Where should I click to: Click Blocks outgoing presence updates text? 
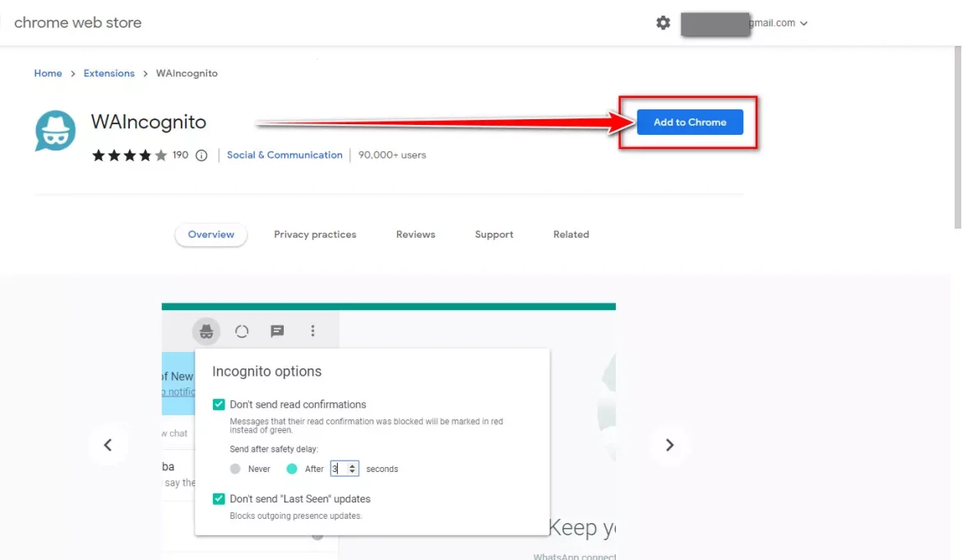click(296, 516)
